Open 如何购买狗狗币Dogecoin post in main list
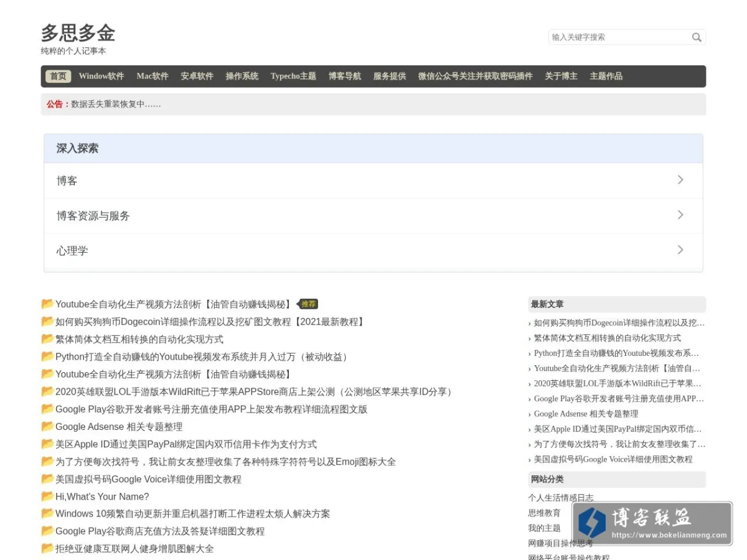Image resolution: width=747 pixels, height=560 pixels. coord(210,322)
